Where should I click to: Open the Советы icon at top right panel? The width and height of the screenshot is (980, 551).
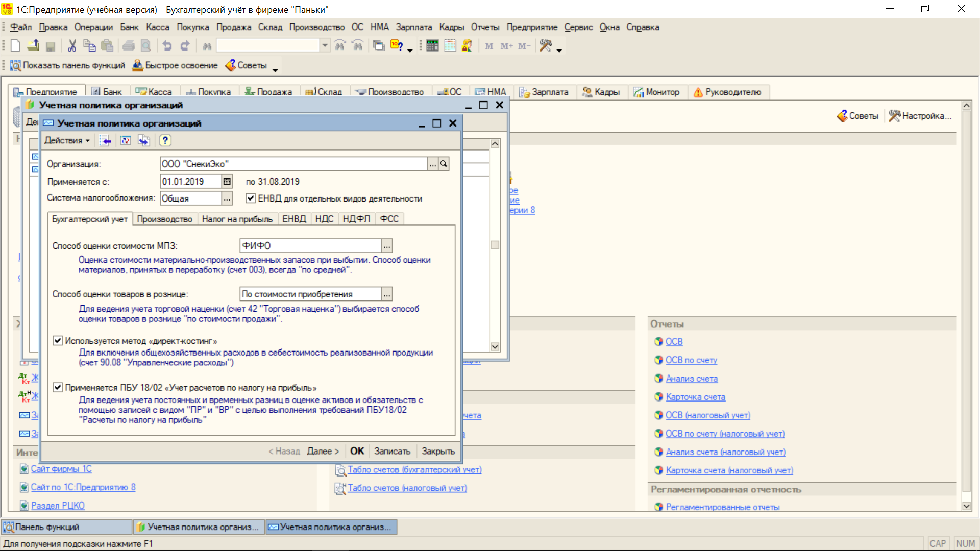[x=857, y=116]
